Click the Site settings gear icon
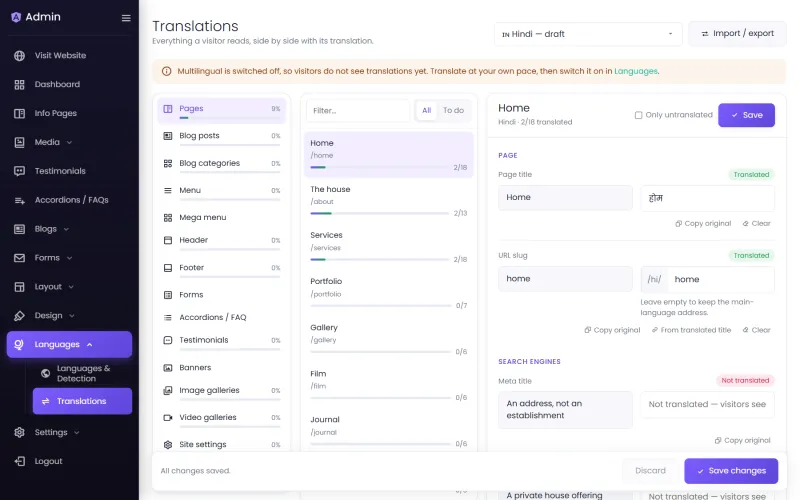The width and height of the screenshot is (800, 500). 167,444
